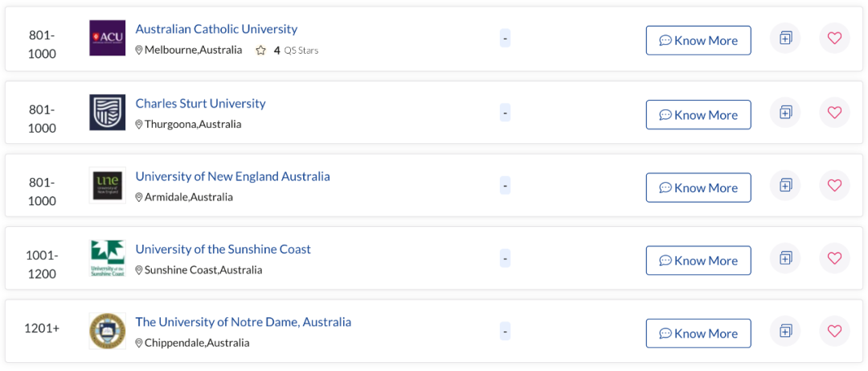Add Australian Catholic University to compare list
This screenshot has width=868, height=371.
785,39
